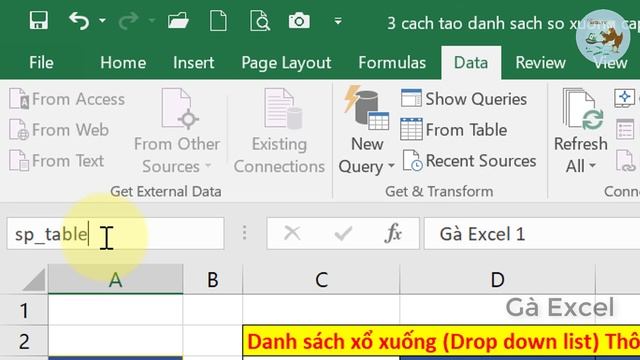The image size is (640, 360).
Task: Click From Access in Get External Data
Action: [x=67, y=99]
